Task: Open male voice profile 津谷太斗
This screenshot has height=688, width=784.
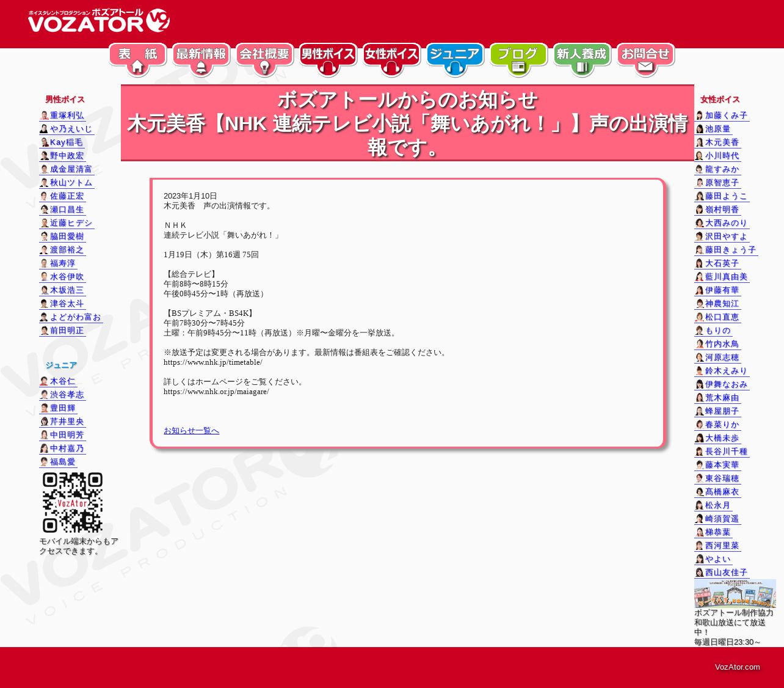Action: (x=62, y=304)
